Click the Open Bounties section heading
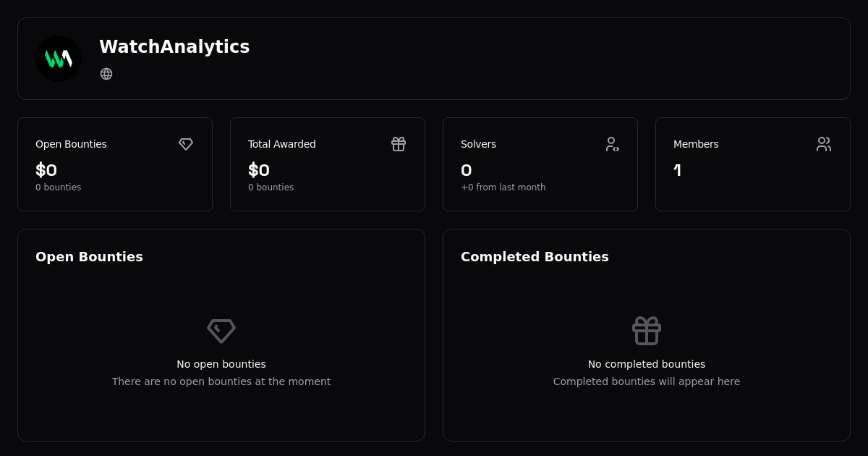 tap(89, 257)
